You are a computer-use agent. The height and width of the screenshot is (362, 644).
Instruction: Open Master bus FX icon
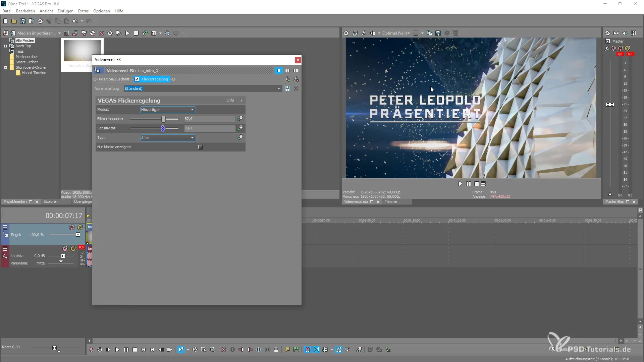click(607, 48)
